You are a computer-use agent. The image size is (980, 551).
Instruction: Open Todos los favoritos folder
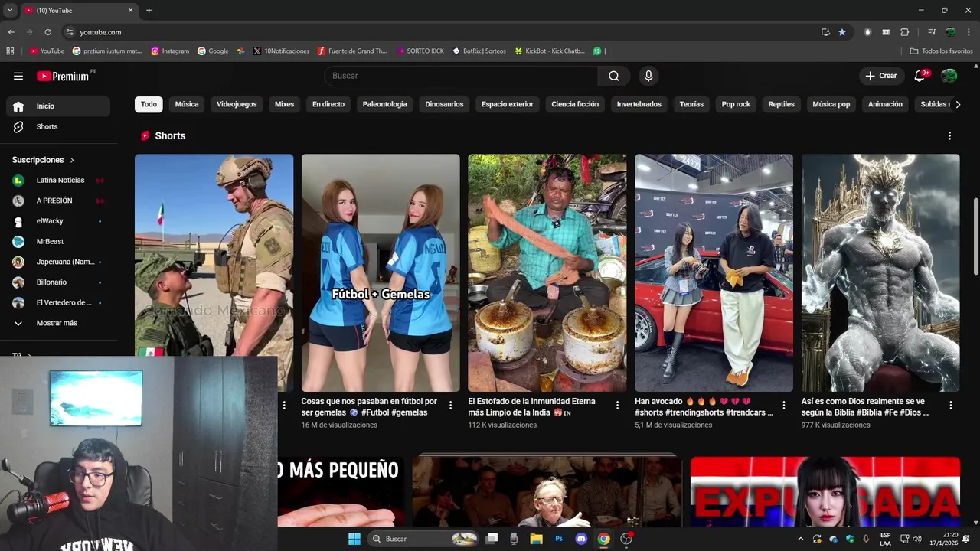pyautogui.click(x=941, y=51)
